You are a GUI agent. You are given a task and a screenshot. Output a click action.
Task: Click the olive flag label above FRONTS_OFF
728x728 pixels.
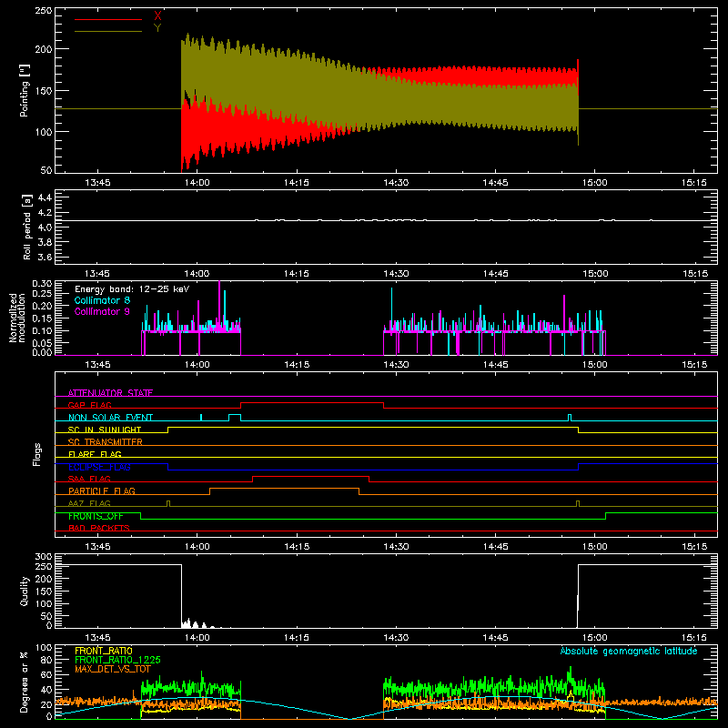[x=89, y=503]
